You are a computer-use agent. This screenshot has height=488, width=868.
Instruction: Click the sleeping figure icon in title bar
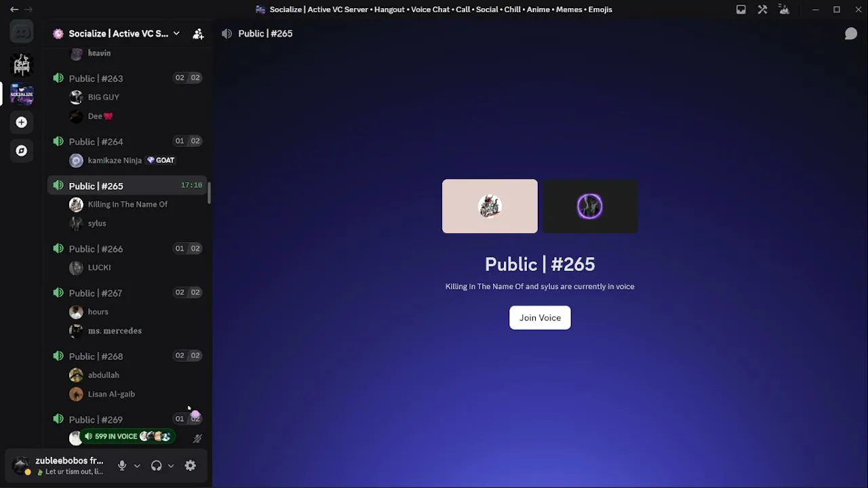pos(785,9)
